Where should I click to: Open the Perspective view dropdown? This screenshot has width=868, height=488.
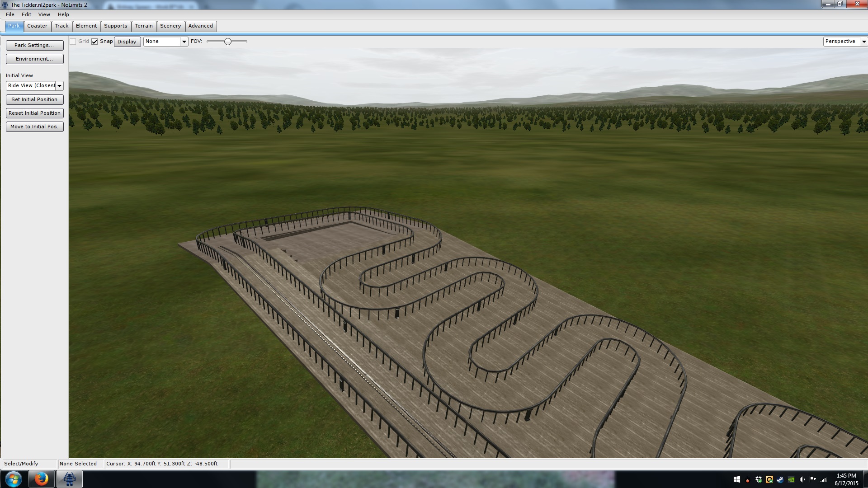[x=863, y=42]
